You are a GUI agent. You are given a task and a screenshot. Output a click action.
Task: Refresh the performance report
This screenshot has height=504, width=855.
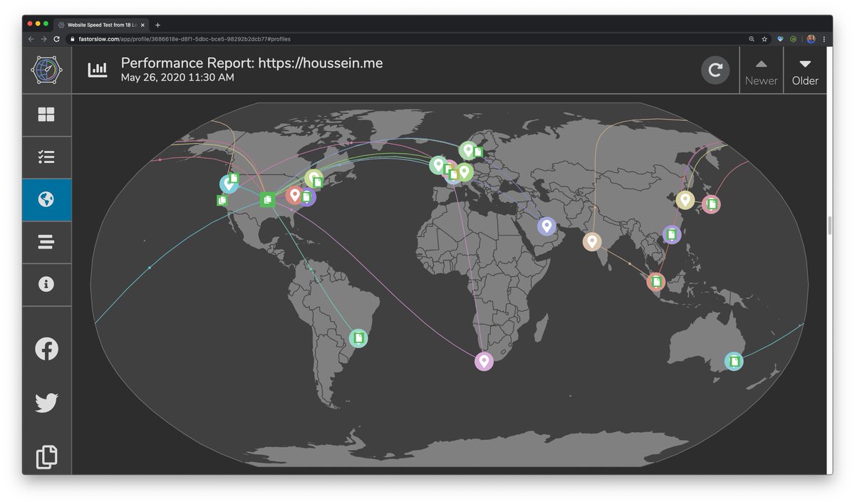point(715,70)
